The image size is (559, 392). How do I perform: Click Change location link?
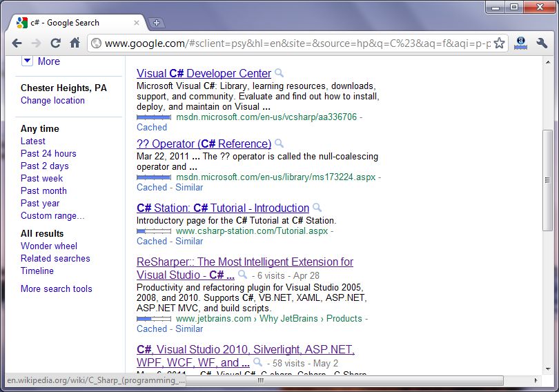pos(52,101)
